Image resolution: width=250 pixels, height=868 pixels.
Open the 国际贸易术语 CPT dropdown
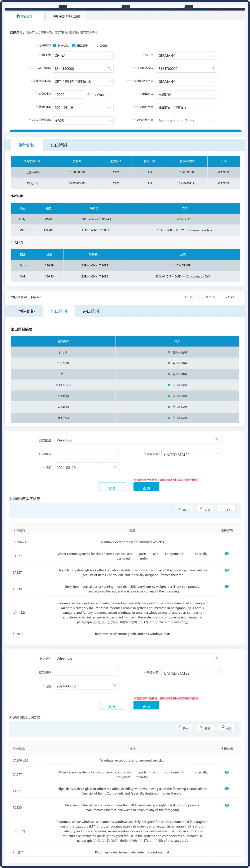(x=83, y=81)
